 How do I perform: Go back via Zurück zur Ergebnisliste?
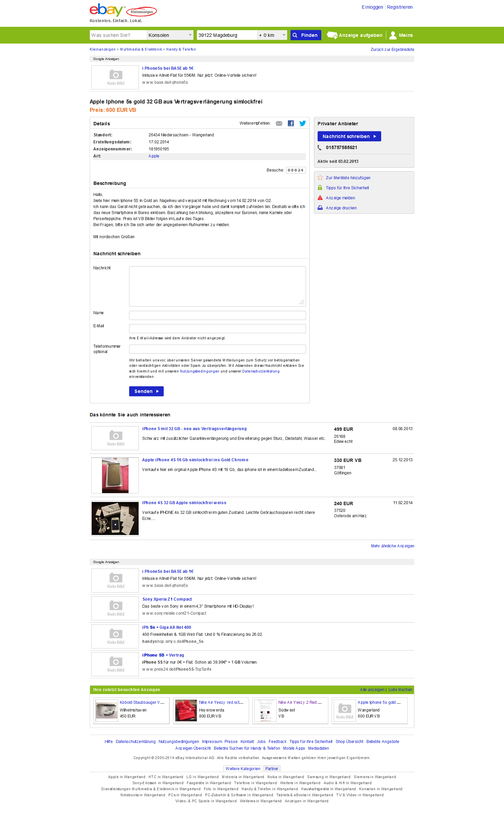(392, 50)
